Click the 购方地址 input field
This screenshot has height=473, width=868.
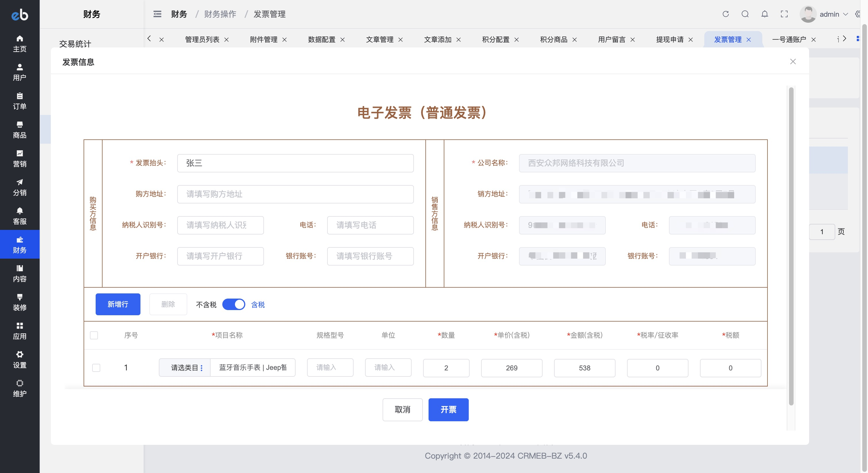click(295, 194)
